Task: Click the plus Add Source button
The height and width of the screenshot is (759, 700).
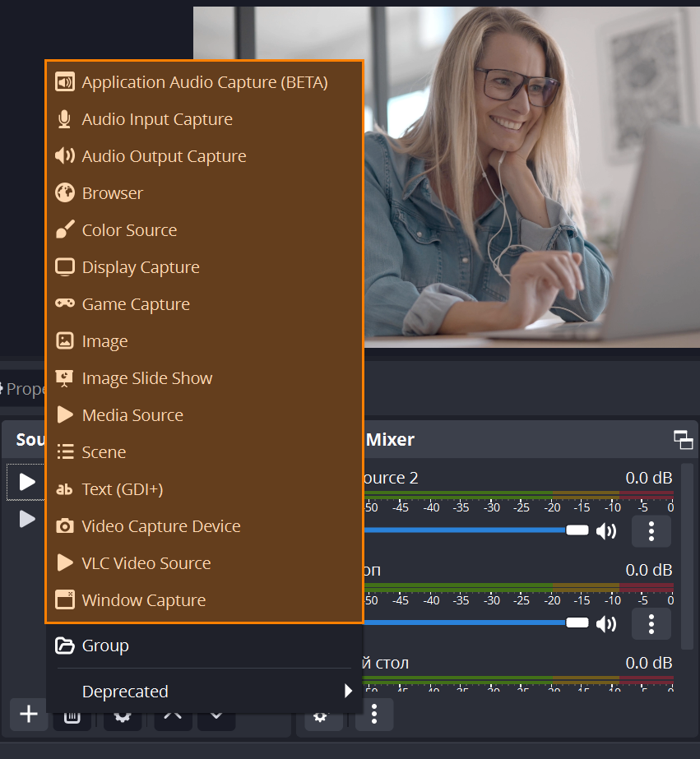Action: point(29,715)
